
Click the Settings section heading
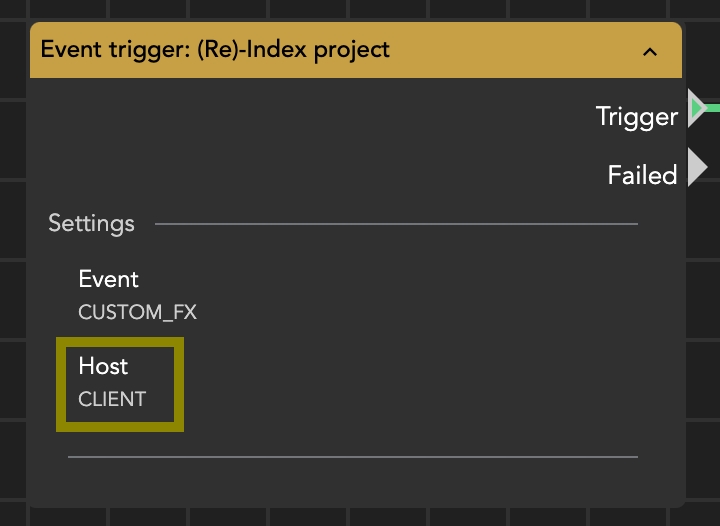[x=91, y=223]
